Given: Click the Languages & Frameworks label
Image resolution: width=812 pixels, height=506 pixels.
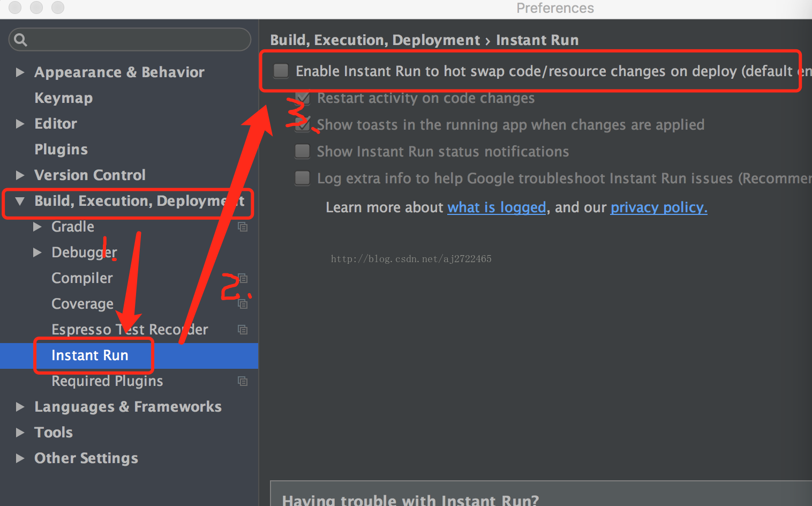Looking at the screenshot, I should coord(128,407).
